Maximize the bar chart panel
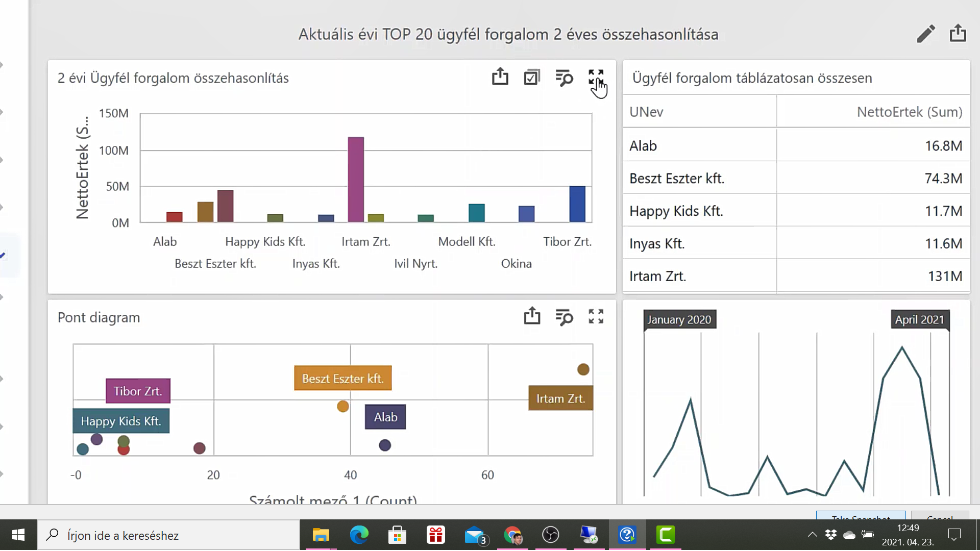The image size is (980, 551). (x=596, y=78)
